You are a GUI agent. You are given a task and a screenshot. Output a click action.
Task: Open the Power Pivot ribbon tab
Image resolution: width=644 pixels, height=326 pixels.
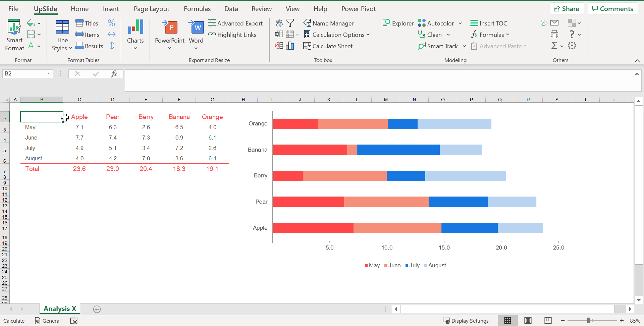coord(358,9)
